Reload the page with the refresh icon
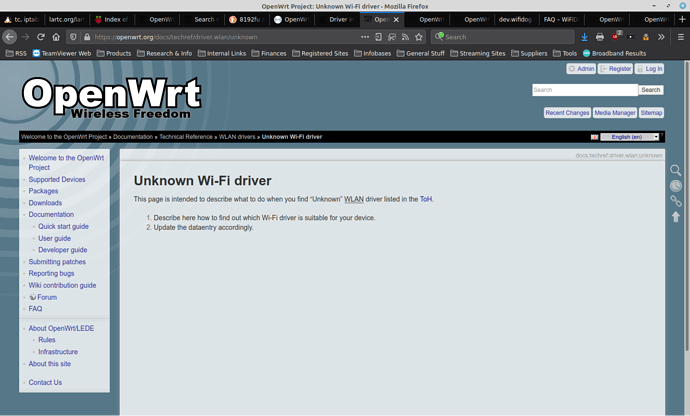 [40, 37]
